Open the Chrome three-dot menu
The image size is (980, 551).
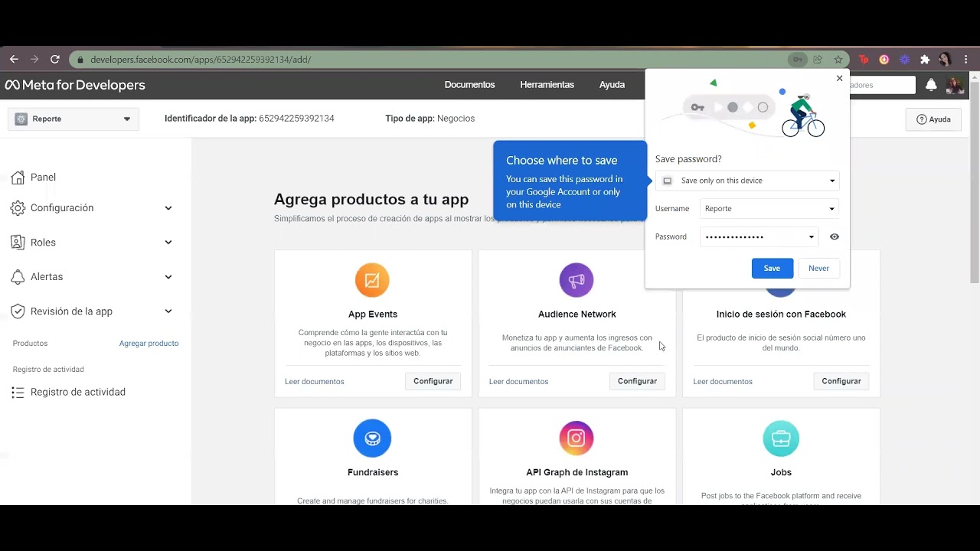click(x=966, y=59)
